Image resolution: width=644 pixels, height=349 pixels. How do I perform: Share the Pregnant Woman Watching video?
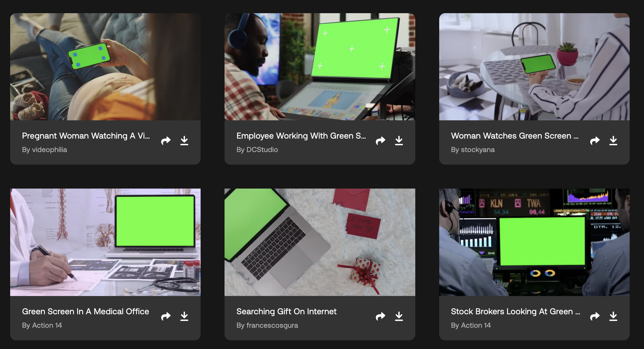pos(166,140)
